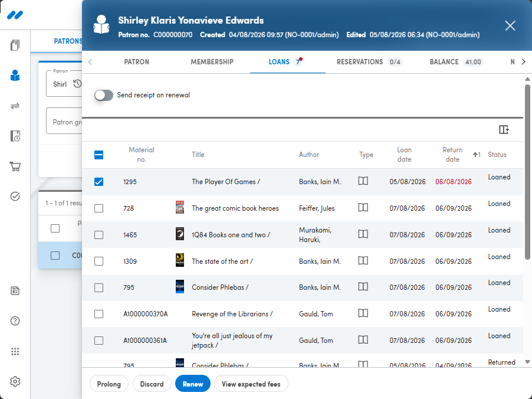Check the patron results header checkbox in background

pyautogui.click(x=55, y=228)
